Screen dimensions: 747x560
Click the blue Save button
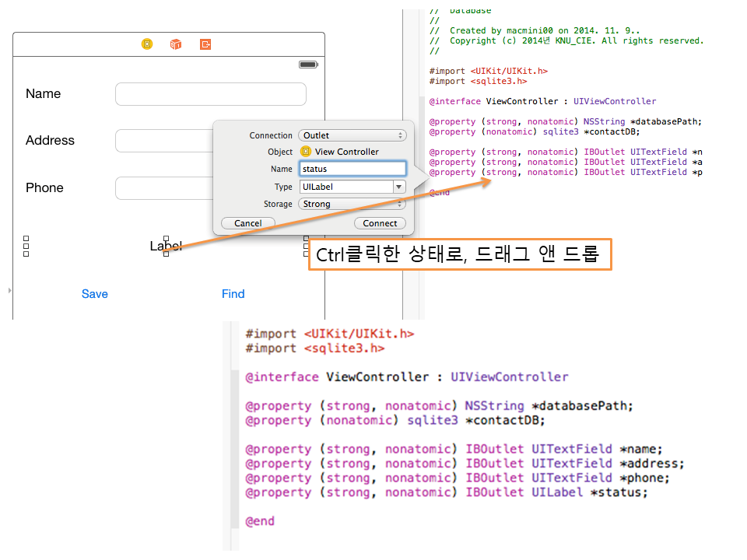tap(95, 294)
